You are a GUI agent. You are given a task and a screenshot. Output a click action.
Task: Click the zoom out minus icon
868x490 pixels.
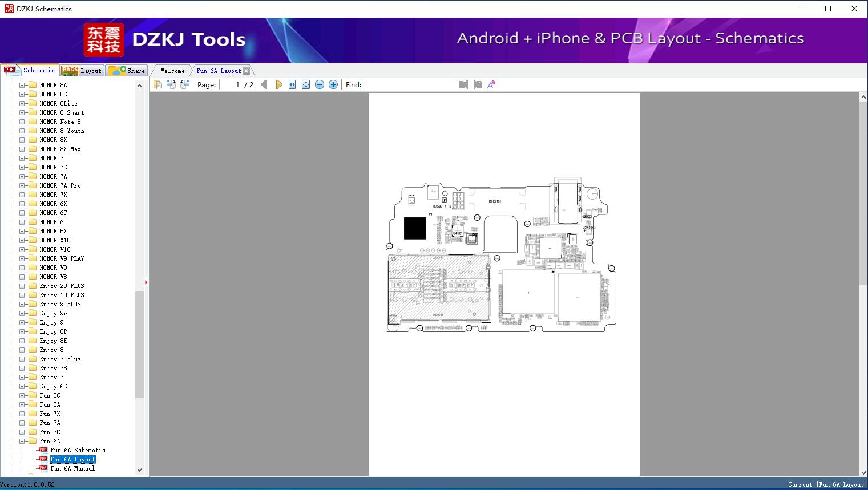[x=320, y=84]
